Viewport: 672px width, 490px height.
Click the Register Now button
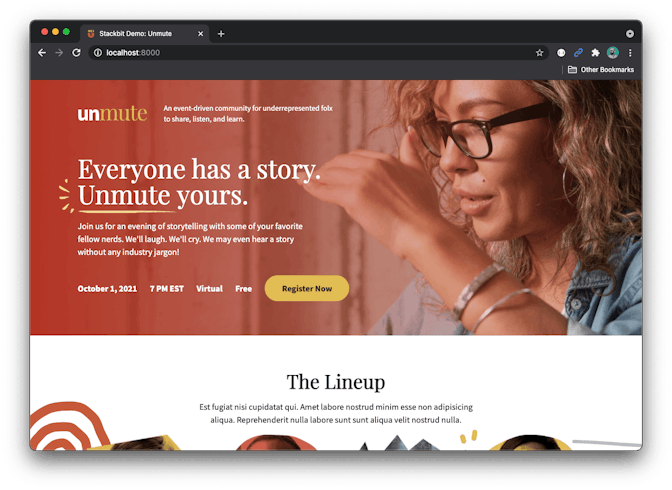(307, 289)
